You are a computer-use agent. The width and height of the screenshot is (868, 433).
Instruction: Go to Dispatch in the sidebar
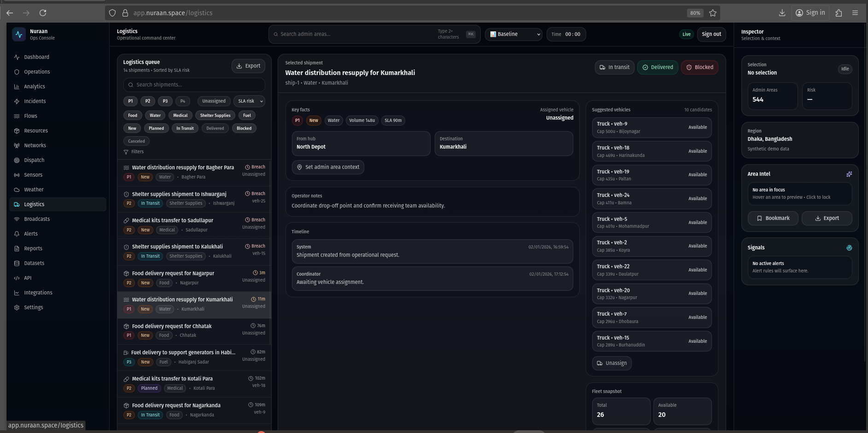coord(34,160)
